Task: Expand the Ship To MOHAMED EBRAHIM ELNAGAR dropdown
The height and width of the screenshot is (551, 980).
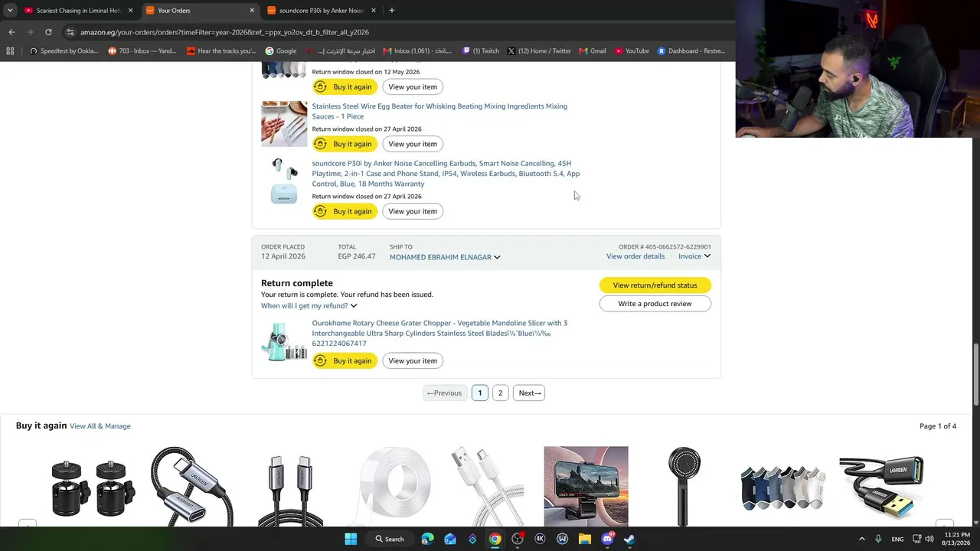Action: (x=445, y=257)
